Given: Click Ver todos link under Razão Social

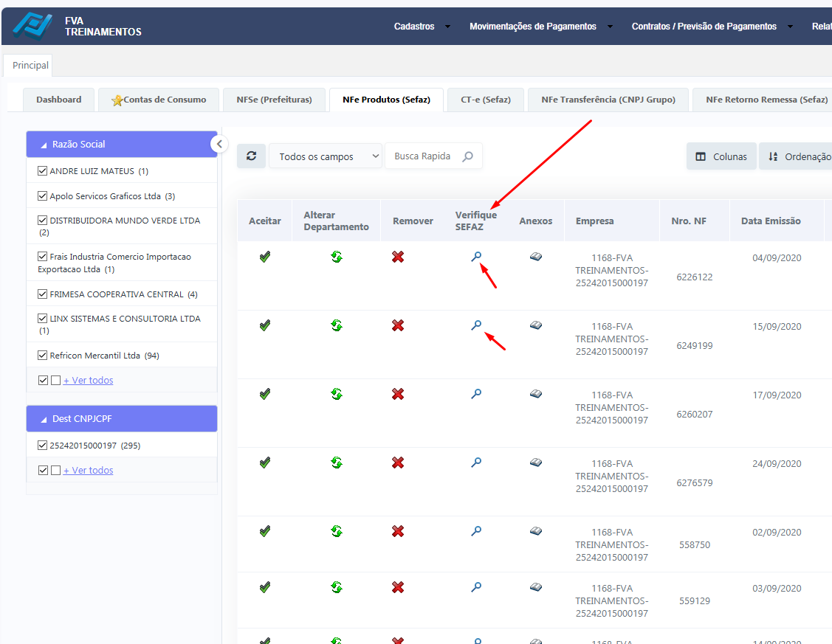Looking at the screenshot, I should tap(88, 381).
